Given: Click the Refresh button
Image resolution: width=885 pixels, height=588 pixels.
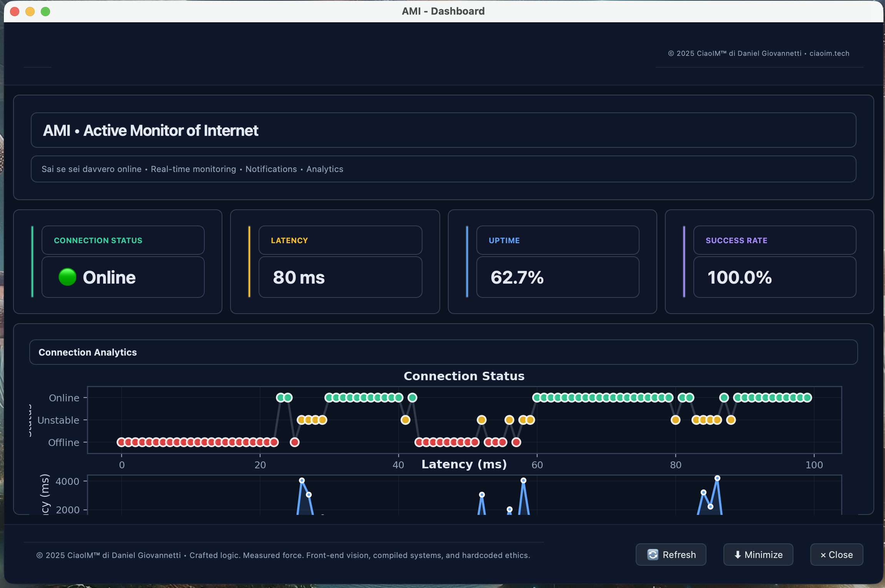Looking at the screenshot, I should (x=671, y=555).
